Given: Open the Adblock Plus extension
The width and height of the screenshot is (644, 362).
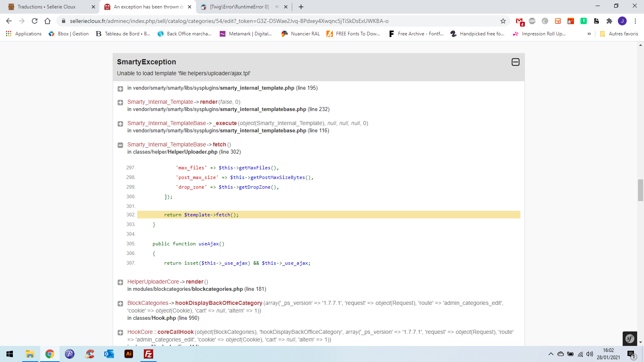Looking at the screenshot, I should pyautogui.click(x=532, y=21).
